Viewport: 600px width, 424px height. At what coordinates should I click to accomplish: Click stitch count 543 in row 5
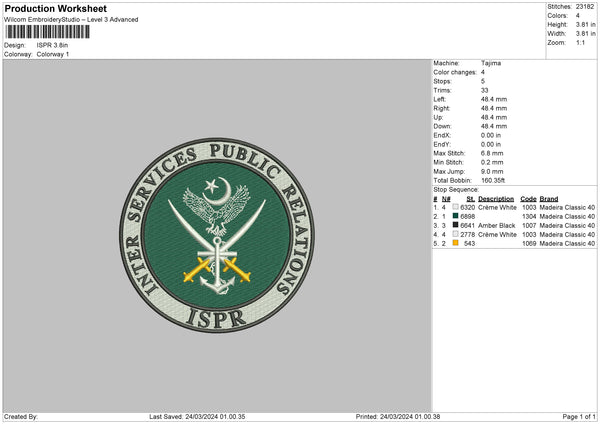click(x=470, y=243)
